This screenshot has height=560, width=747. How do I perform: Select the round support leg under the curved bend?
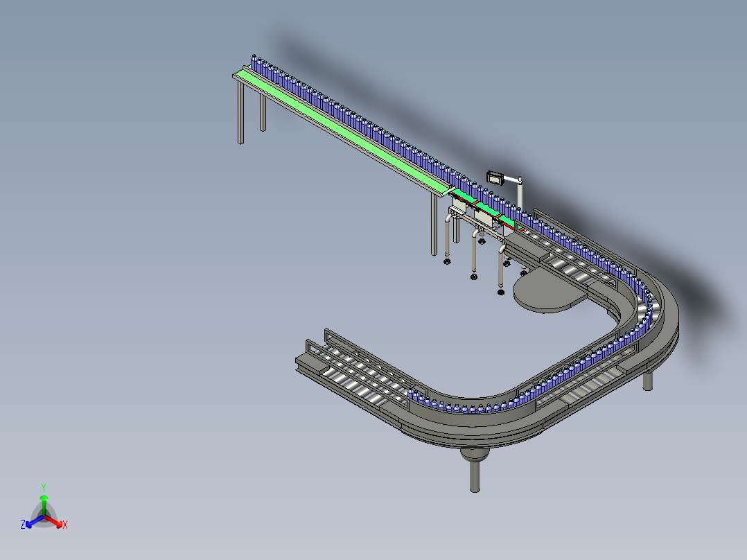pyautogui.click(x=475, y=471)
